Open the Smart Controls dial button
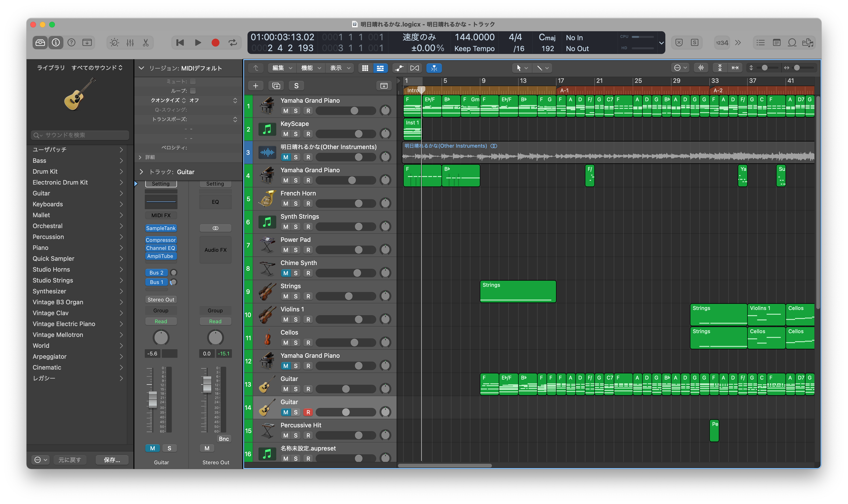This screenshot has height=504, width=848. [115, 42]
